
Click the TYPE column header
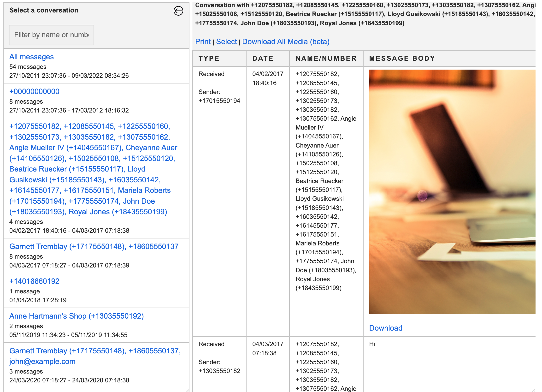tap(209, 59)
